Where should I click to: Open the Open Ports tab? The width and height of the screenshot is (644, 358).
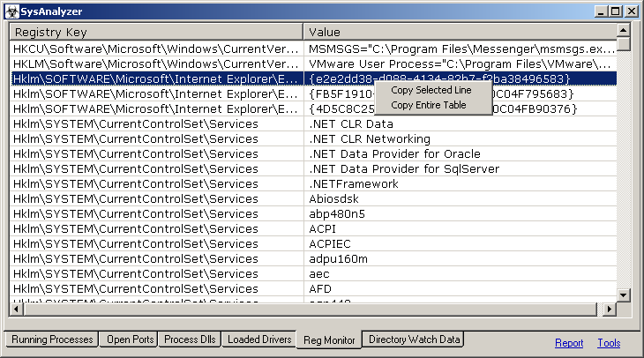[131, 339]
